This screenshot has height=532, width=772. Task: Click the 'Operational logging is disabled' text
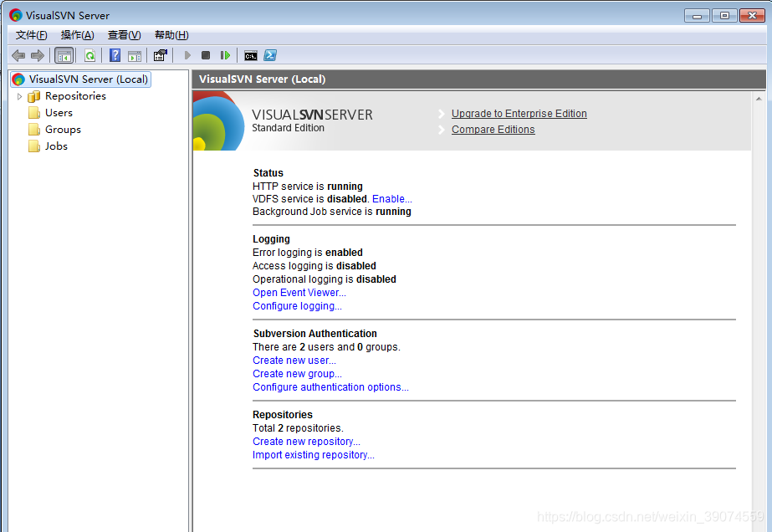[325, 279]
